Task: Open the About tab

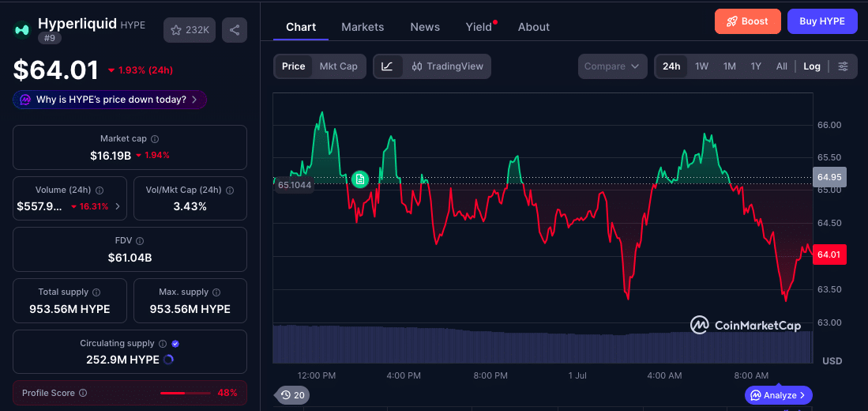Action: (534, 27)
